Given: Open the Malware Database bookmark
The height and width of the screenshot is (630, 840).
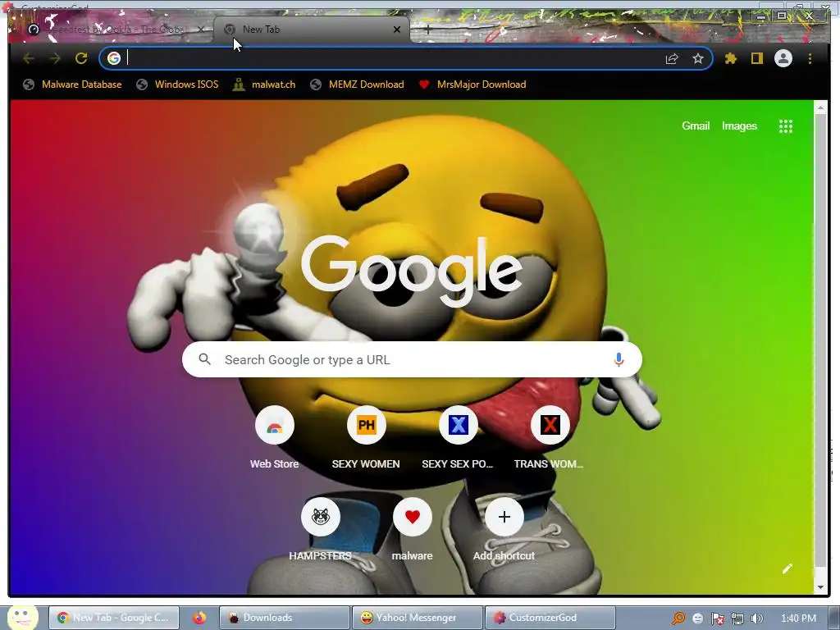Looking at the screenshot, I should click(x=73, y=84).
